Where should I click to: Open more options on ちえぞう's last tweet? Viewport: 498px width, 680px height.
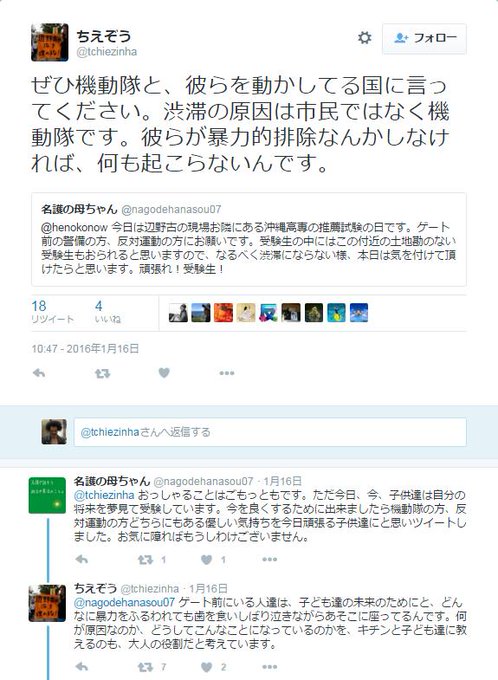click(x=269, y=667)
